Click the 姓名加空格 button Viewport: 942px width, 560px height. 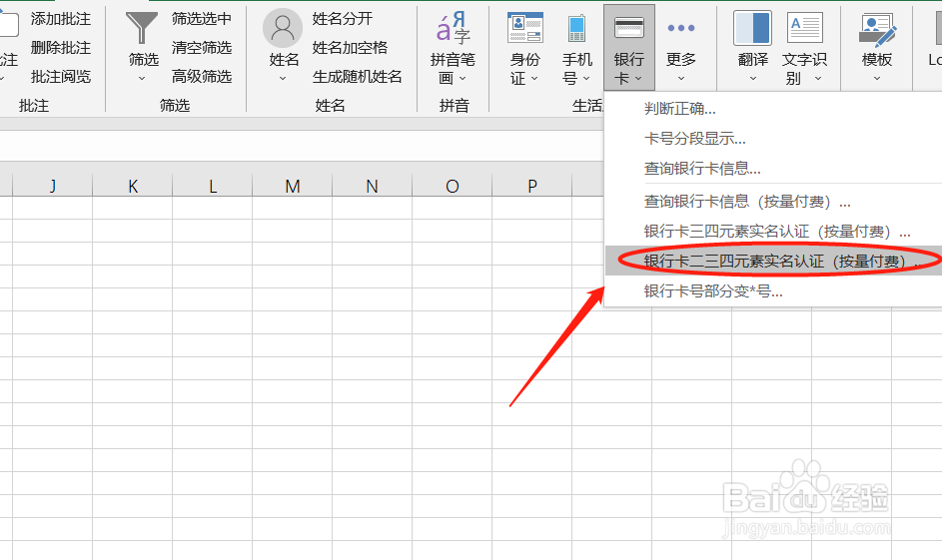coord(350,48)
